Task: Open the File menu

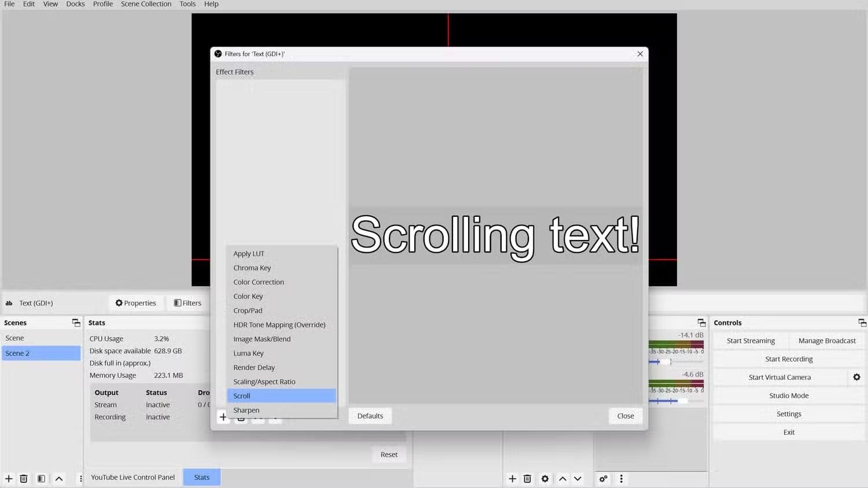Action: (x=9, y=4)
